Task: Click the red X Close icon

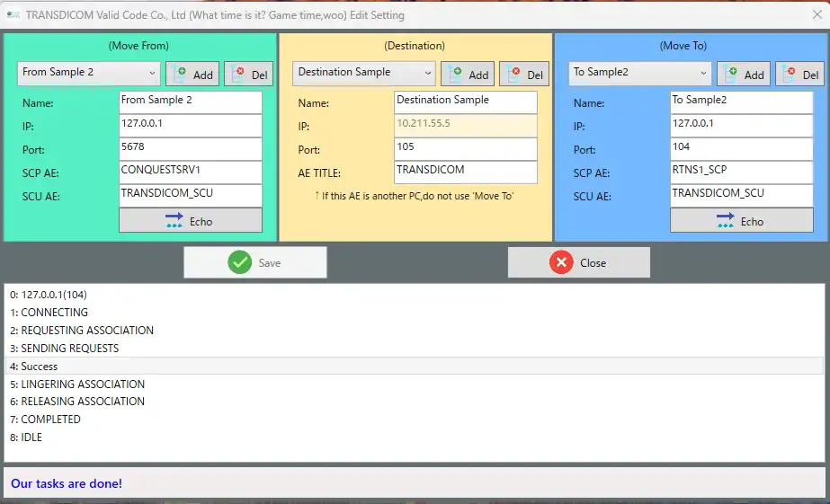Action: tap(561, 262)
